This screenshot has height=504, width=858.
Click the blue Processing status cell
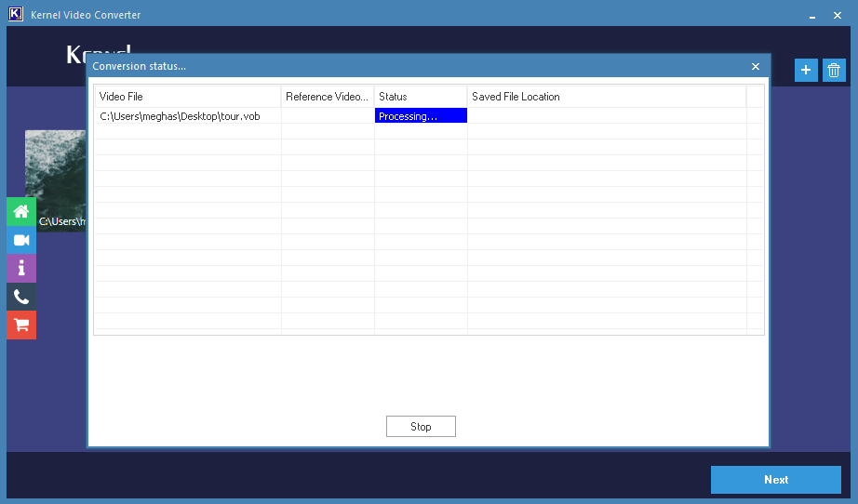coord(421,116)
